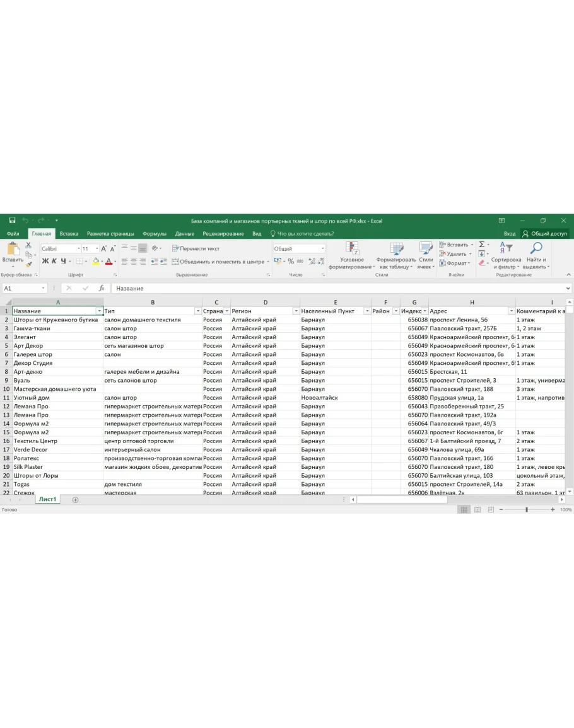Switch to the Вид tab
Image resolution: width=574 pixels, height=728 pixels.
(x=257, y=234)
